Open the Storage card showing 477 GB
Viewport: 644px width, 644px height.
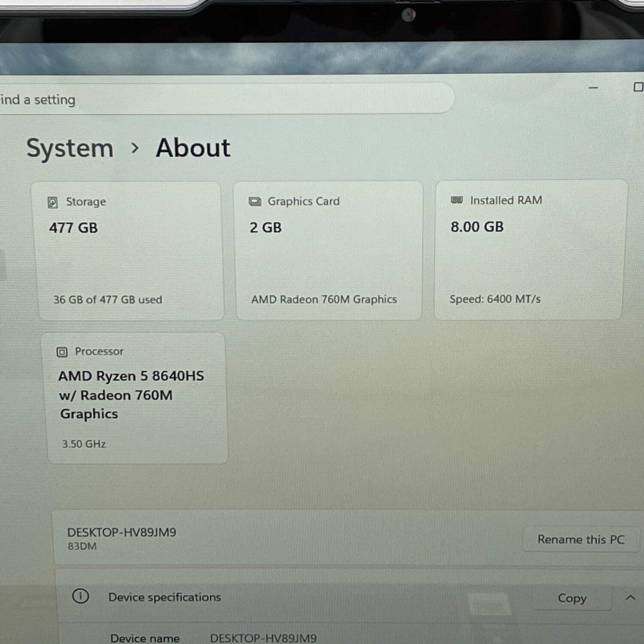pyautogui.click(x=128, y=251)
